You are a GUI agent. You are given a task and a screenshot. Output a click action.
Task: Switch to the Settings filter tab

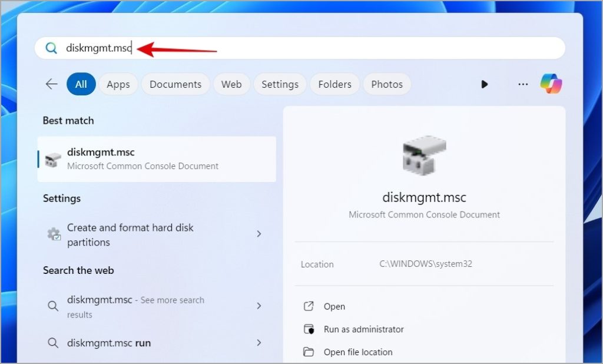(x=280, y=84)
